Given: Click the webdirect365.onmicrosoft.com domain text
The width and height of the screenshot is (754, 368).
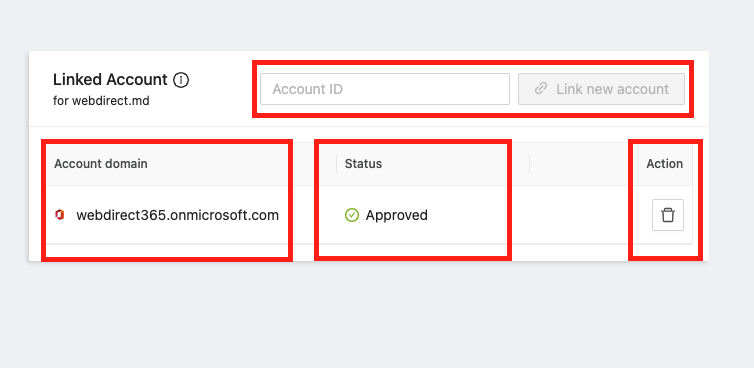Looking at the screenshot, I should pos(177,215).
